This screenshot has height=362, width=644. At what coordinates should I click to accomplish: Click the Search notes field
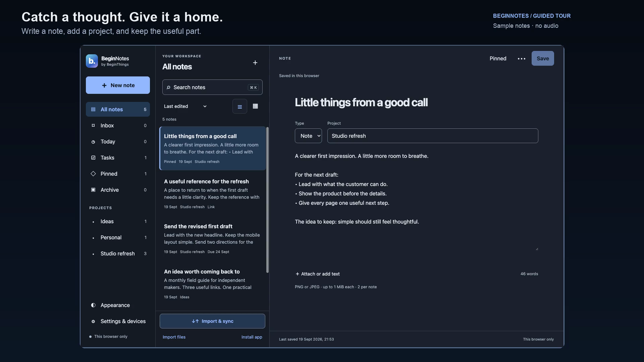[x=213, y=87]
